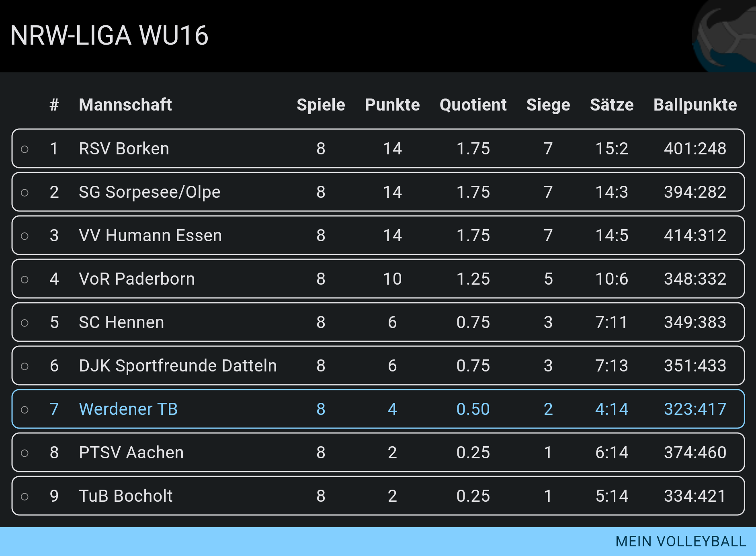Toggle the circle marker for VoR Paderborn

pyautogui.click(x=25, y=279)
